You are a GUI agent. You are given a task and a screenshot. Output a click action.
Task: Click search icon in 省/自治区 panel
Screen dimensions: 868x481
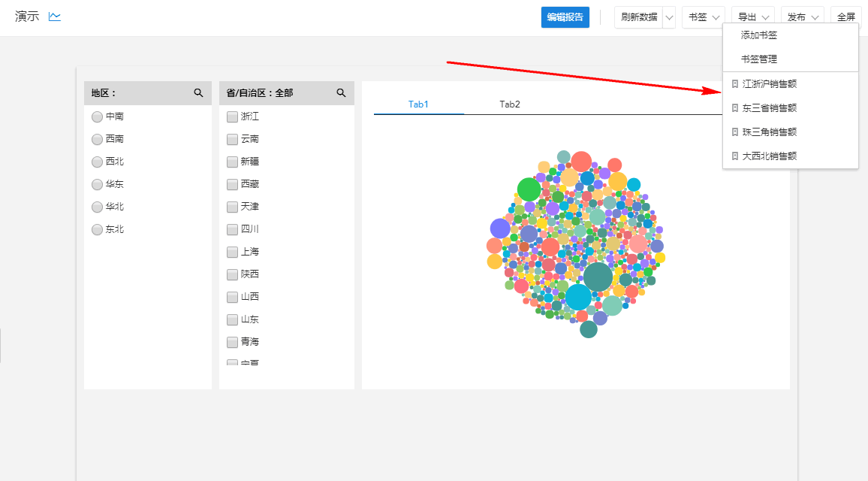click(341, 92)
